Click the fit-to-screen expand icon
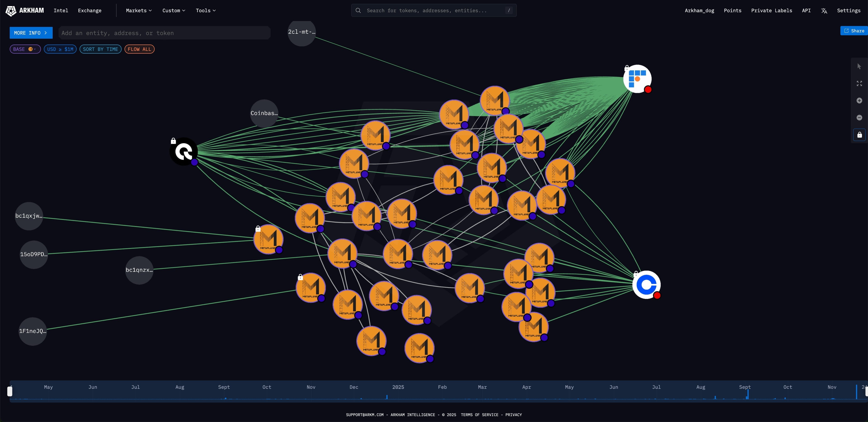 pyautogui.click(x=859, y=83)
